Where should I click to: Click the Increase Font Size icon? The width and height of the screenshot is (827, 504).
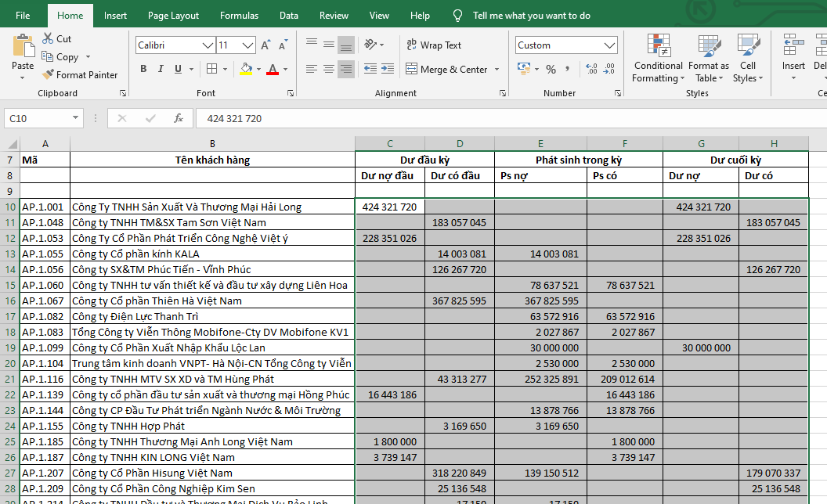(x=265, y=45)
